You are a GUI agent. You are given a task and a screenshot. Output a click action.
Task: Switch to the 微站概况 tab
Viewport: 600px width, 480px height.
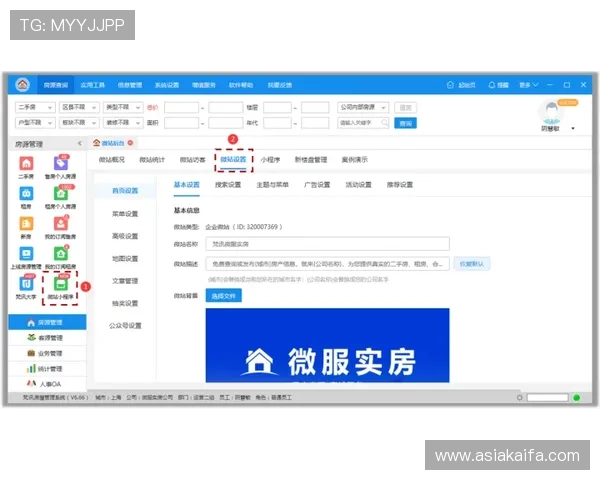(111, 160)
